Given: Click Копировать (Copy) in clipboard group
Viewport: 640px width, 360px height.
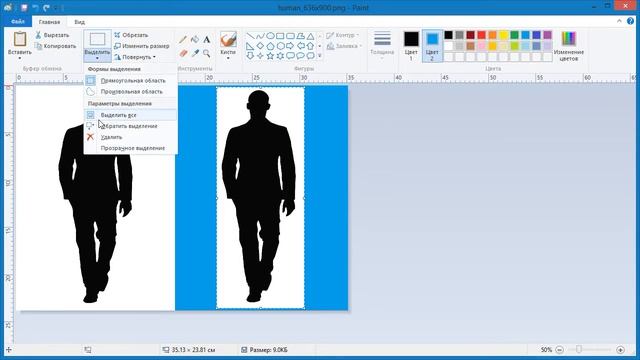Looking at the screenshot, I should tap(55, 46).
